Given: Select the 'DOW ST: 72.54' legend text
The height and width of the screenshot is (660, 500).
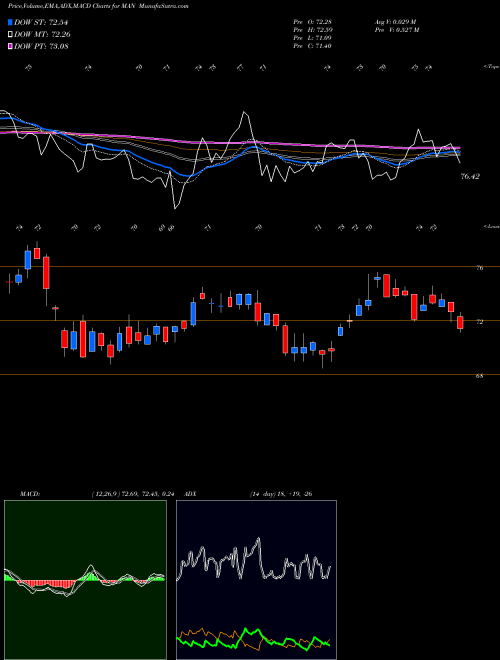Looking at the screenshot, I should (x=41, y=22).
